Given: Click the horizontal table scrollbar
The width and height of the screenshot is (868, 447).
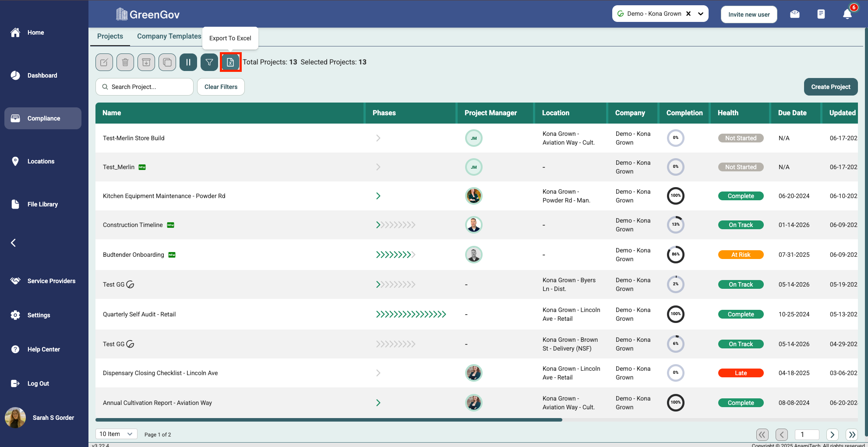Looking at the screenshot, I should [328, 420].
